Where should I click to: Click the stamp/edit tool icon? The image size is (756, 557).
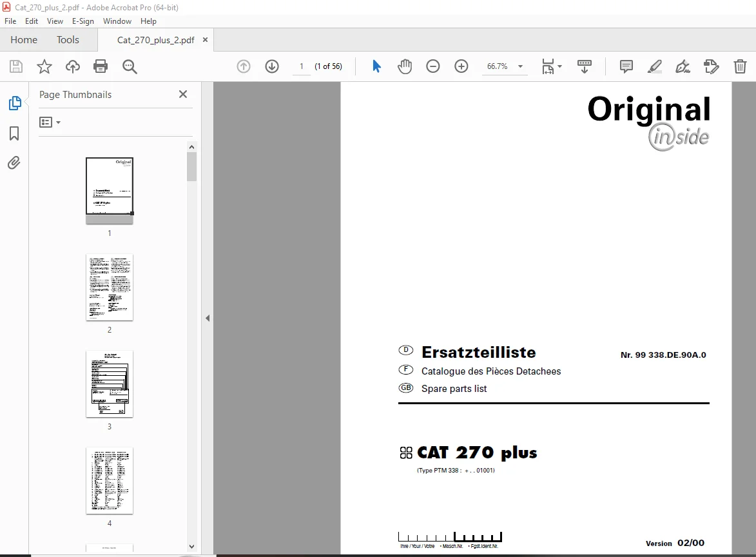pyautogui.click(x=711, y=66)
